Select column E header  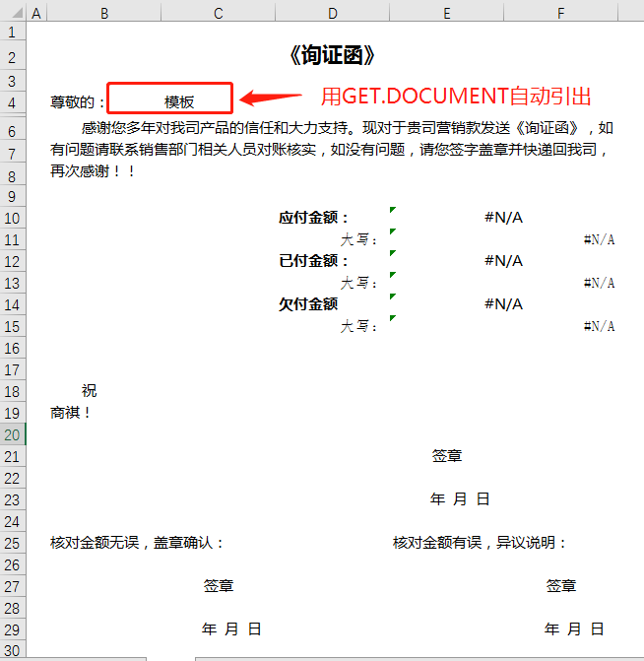point(446,13)
